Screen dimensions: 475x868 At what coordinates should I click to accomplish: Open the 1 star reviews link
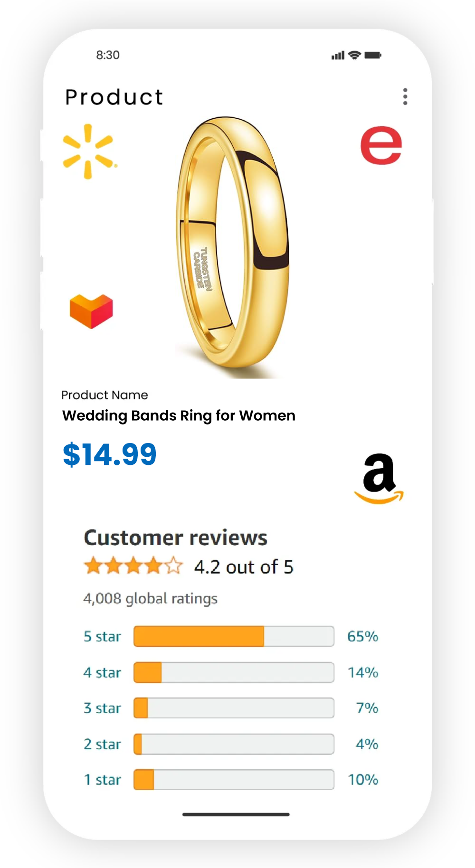tap(102, 780)
